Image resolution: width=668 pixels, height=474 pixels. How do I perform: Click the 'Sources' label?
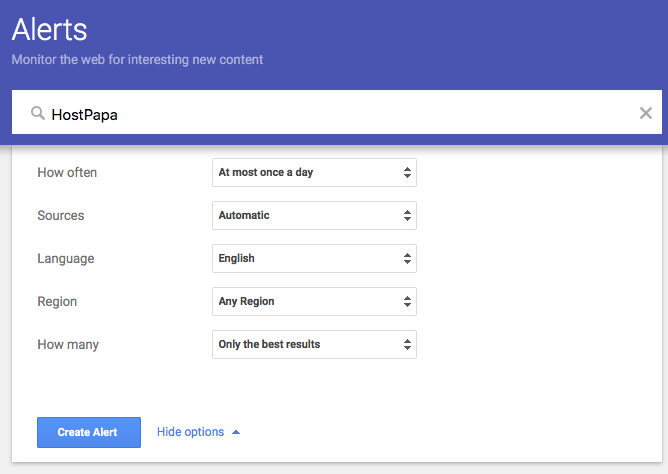[60, 215]
